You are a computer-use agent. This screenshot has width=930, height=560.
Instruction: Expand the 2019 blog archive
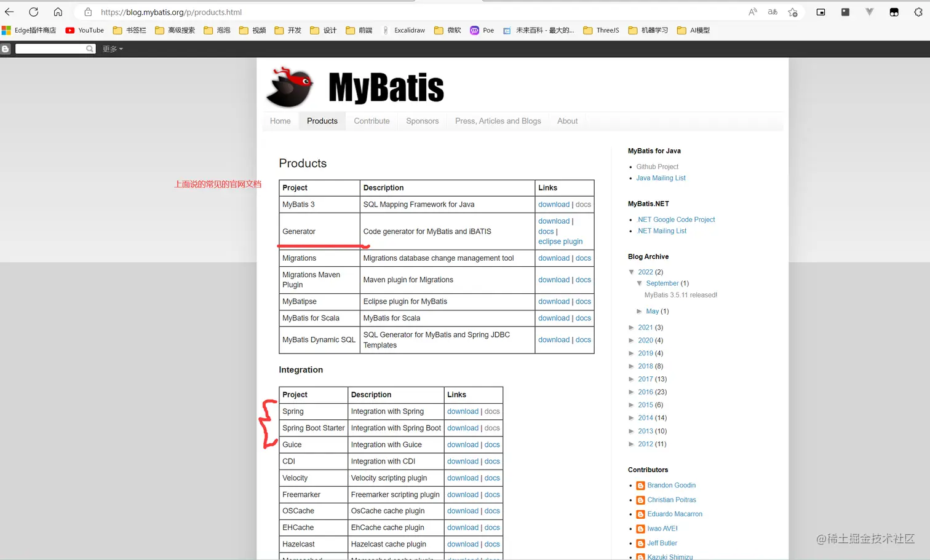[632, 353]
